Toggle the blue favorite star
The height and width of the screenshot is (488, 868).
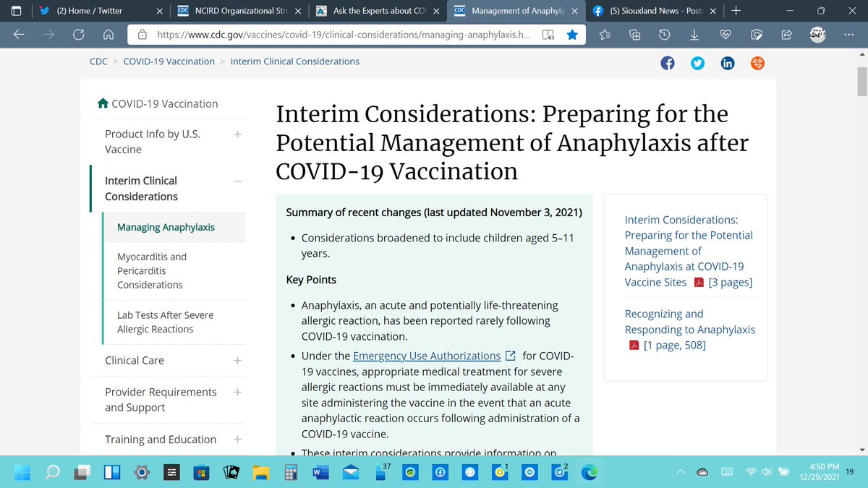[572, 34]
